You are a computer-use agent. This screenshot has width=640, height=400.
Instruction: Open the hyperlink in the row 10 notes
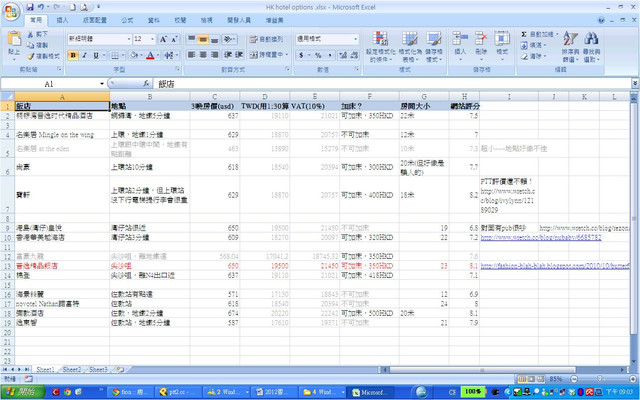point(541,237)
